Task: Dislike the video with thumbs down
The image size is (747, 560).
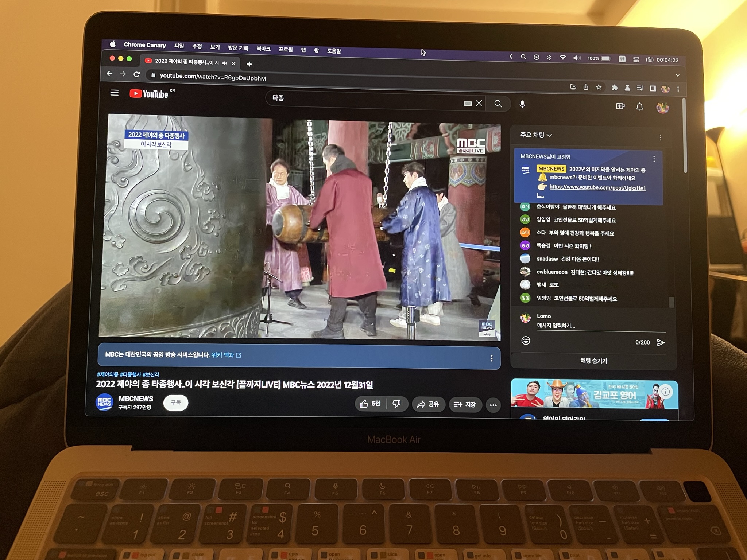Action: (x=396, y=404)
